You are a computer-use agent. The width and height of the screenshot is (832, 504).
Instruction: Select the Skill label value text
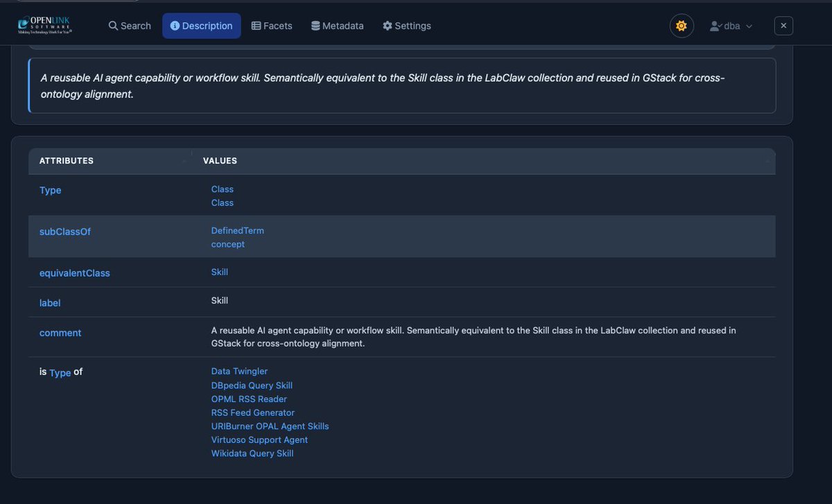pos(220,301)
